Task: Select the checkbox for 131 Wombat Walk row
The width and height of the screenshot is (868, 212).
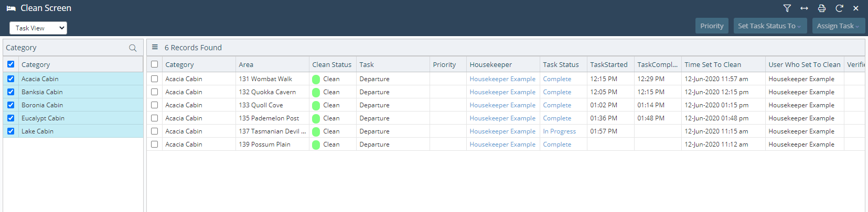Action: 154,79
